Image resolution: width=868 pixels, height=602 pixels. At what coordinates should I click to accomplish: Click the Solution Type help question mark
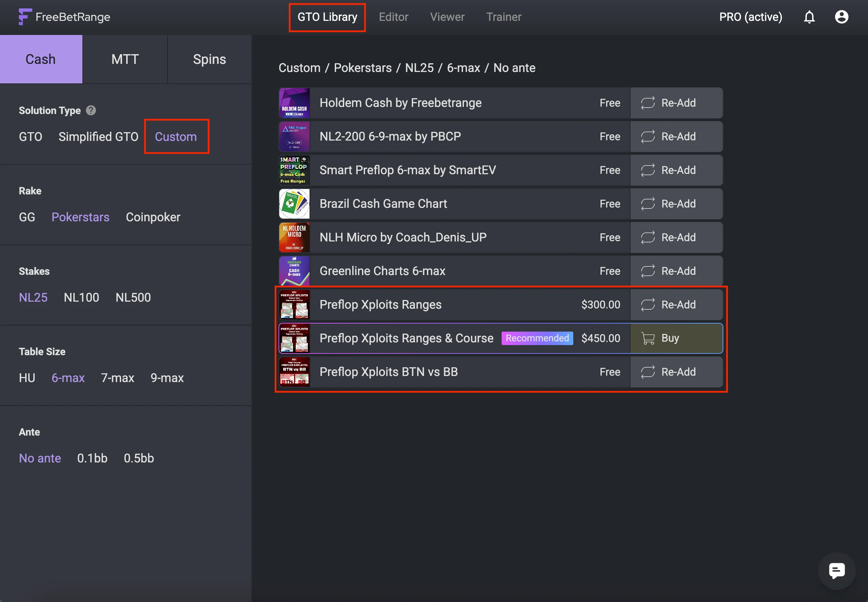pyautogui.click(x=91, y=111)
